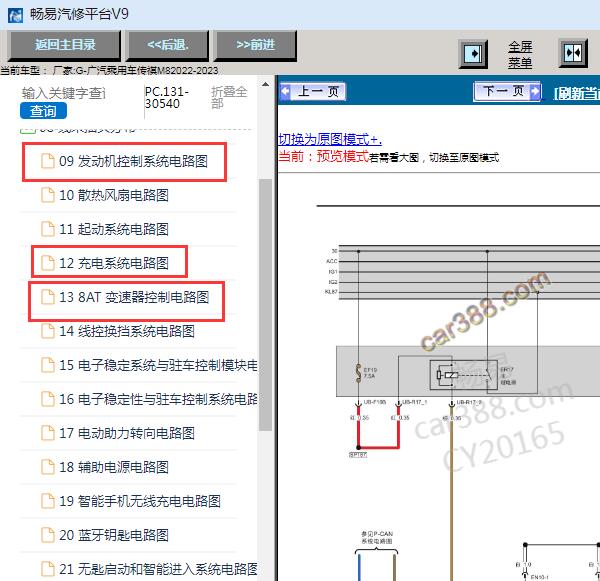Open 09 发动机控制系统电路图
This screenshot has height=581, width=600.
click(133, 161)
